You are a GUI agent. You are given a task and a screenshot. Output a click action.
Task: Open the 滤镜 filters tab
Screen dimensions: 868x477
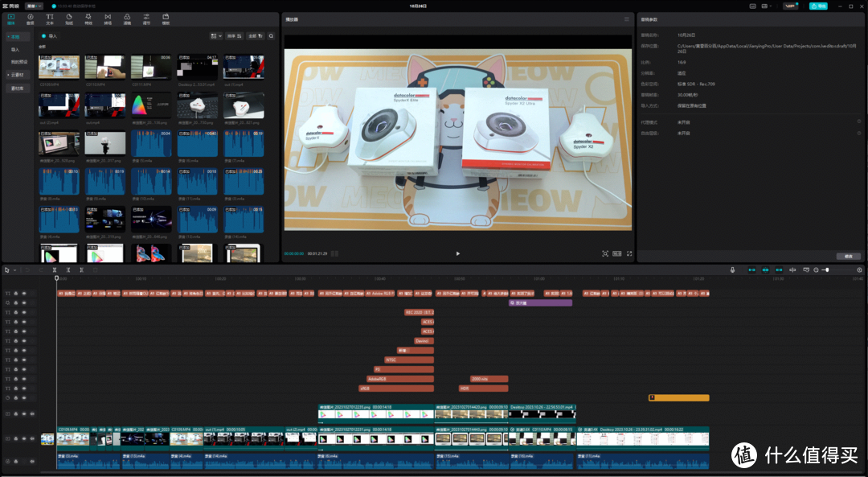127,19
